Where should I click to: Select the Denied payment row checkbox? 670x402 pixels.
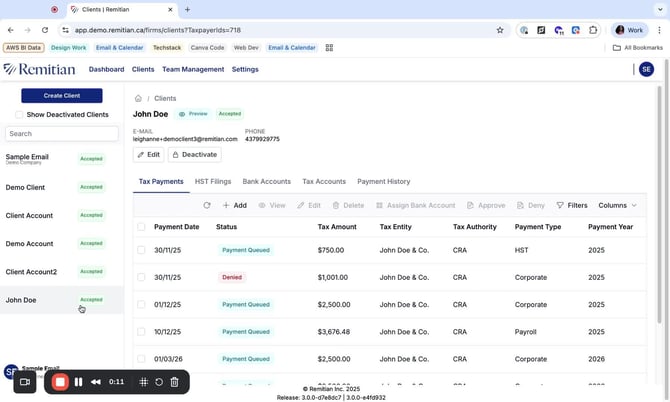[x=141, y=277]
